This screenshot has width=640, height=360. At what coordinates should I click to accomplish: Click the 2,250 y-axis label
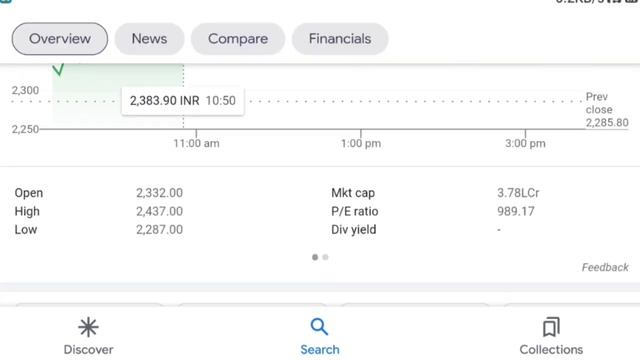click(25, 129)
